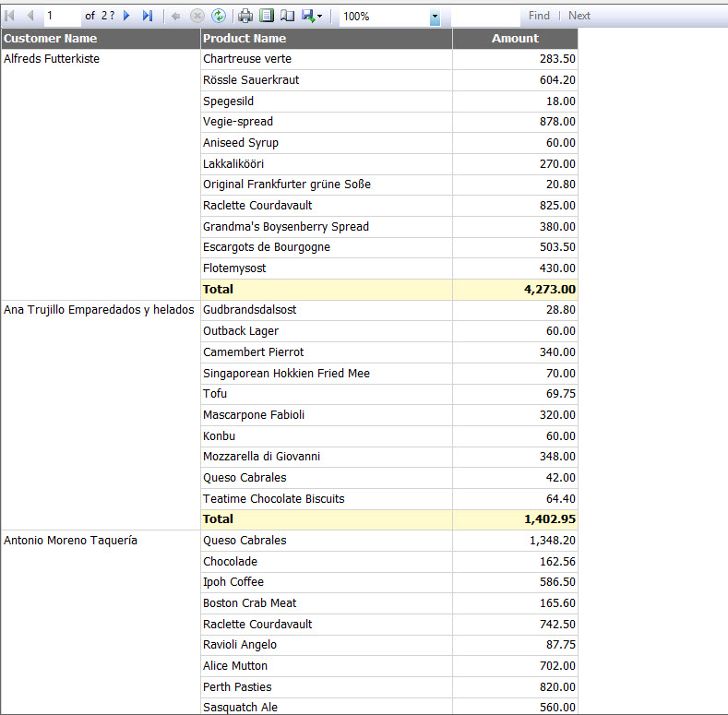This screenshot has height=715, width=728.
Task: Click the 1,402.95 total amount
Action: click(516, 519)
